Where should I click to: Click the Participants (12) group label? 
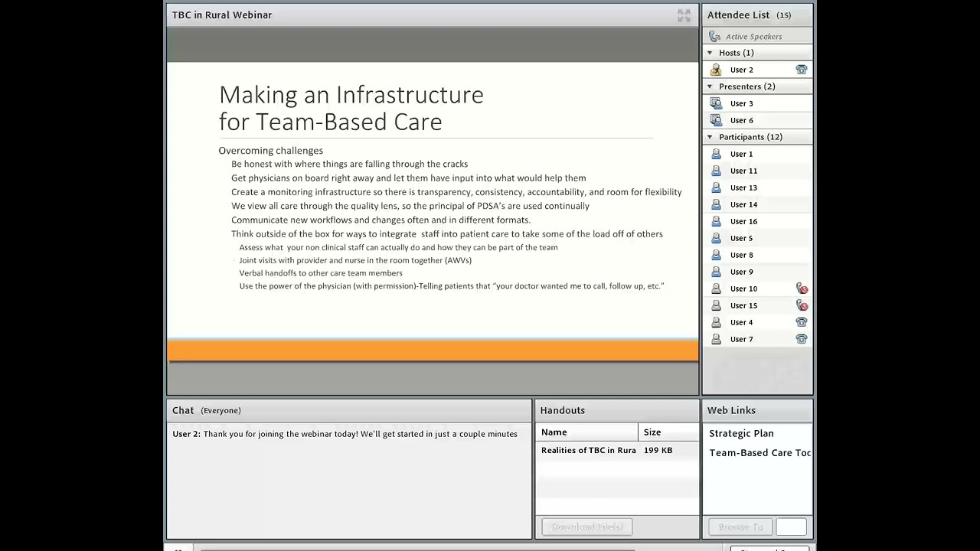[x=750, y=137]
